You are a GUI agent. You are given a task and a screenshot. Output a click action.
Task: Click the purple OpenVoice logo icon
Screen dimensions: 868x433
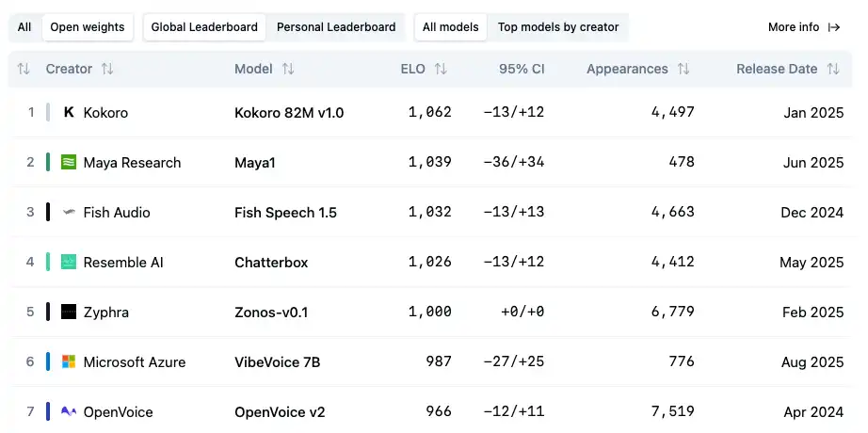coord(69,412)
